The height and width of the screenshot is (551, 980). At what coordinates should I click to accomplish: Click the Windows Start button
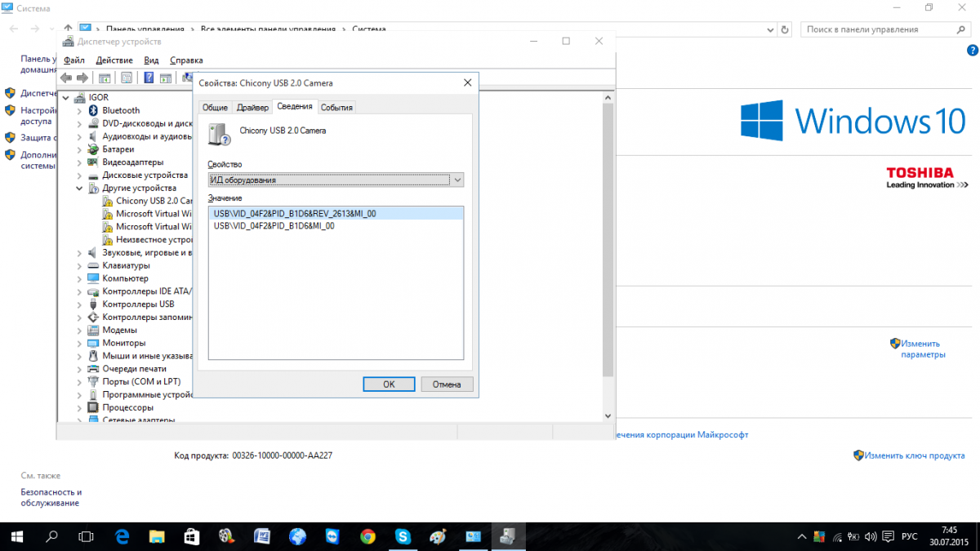pos(17,535)
